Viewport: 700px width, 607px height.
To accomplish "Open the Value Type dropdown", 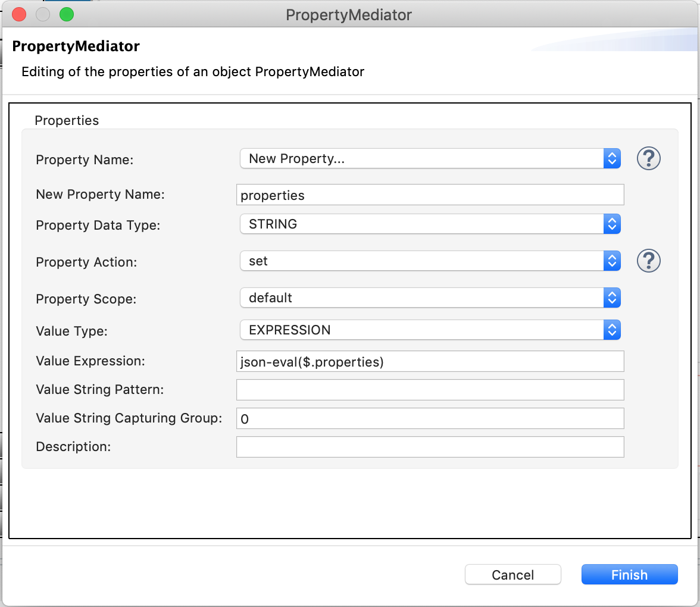I will click(430, 330).
